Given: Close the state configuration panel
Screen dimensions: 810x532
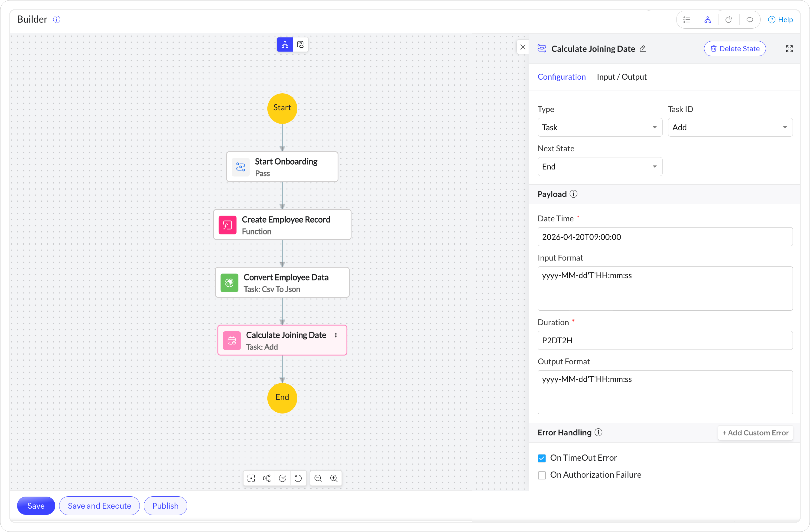Looking at the screenshot, I should pos(523,47).
